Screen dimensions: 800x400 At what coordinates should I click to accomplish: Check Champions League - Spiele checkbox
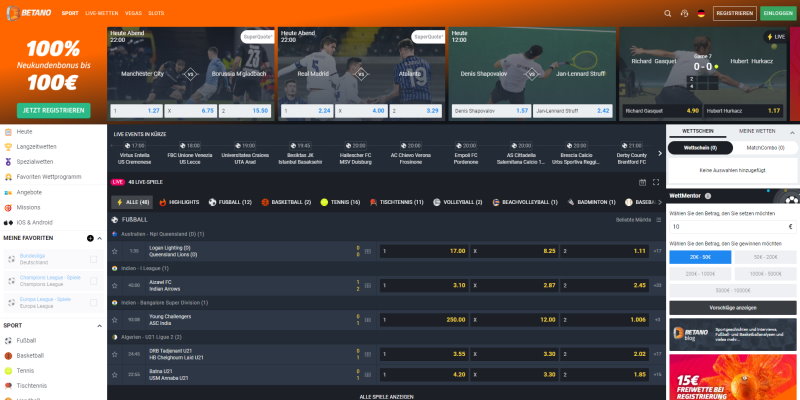pyautogui.click(x=93, y=281)
